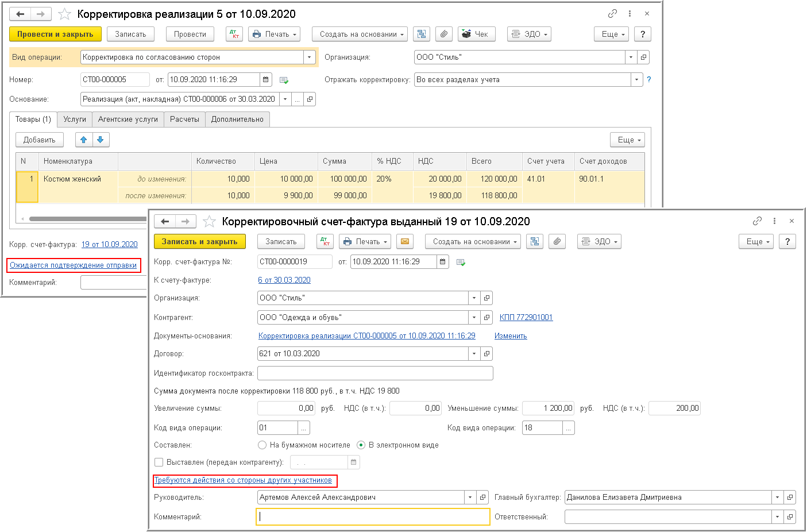The height and width of the screenshot is (532, 807).
Task: Expand the Отражать корректировку dropdown
Action: click(636, 79)
